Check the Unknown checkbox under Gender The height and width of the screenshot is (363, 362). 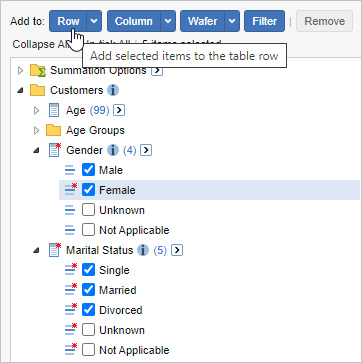tap(89, 210)
